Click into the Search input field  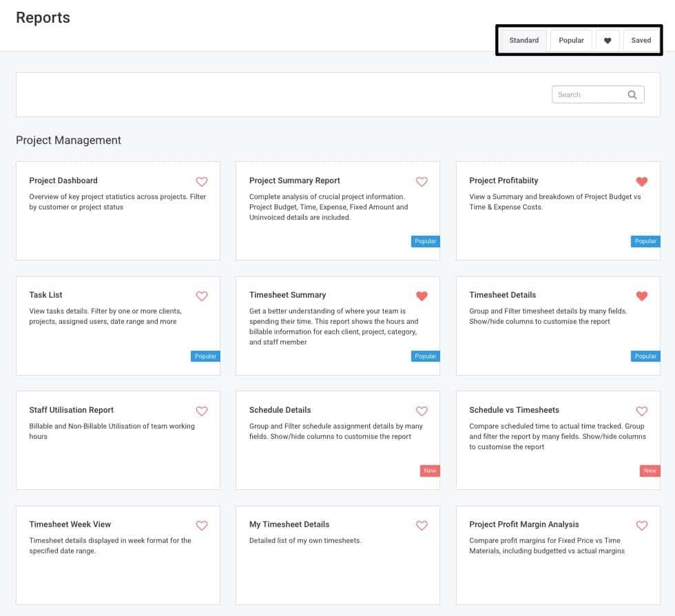click(x=589, y=95)
